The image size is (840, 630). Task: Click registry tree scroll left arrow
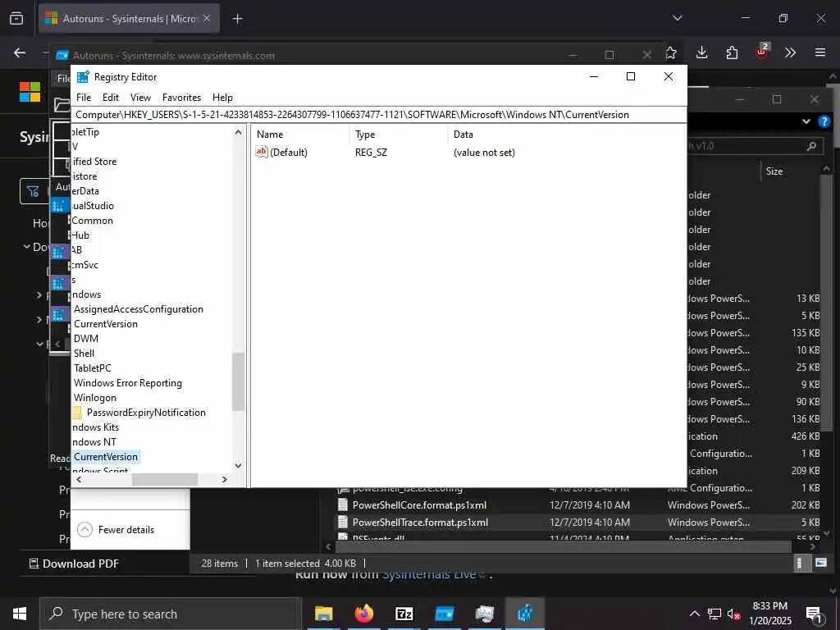(79, 479)
